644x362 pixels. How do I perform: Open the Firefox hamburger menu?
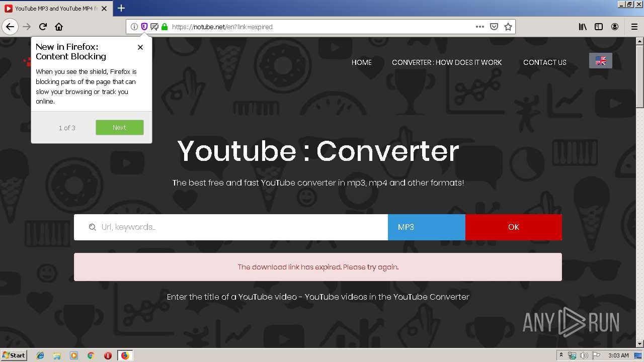pos(634,27)
